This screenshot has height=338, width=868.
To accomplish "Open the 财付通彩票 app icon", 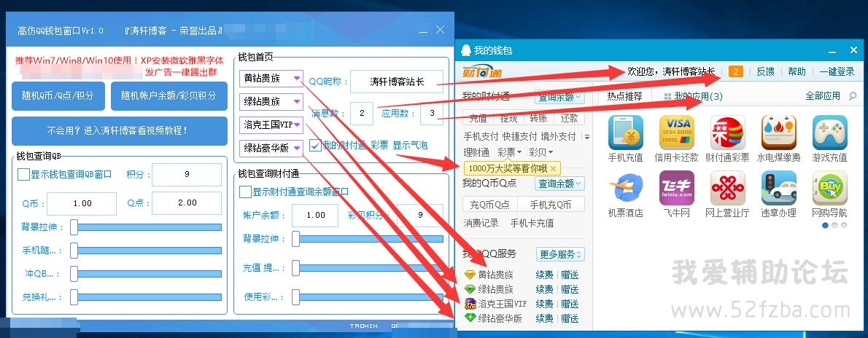I will coord(727,133).
